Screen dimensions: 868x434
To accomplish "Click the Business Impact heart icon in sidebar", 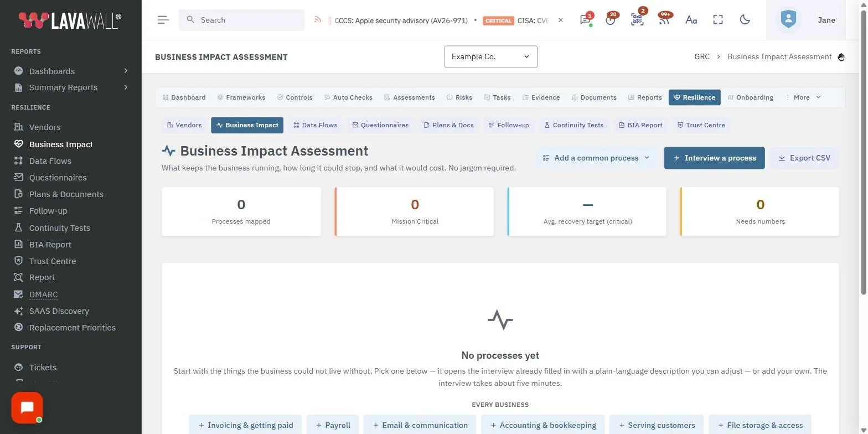I will (x=19, y=144).
